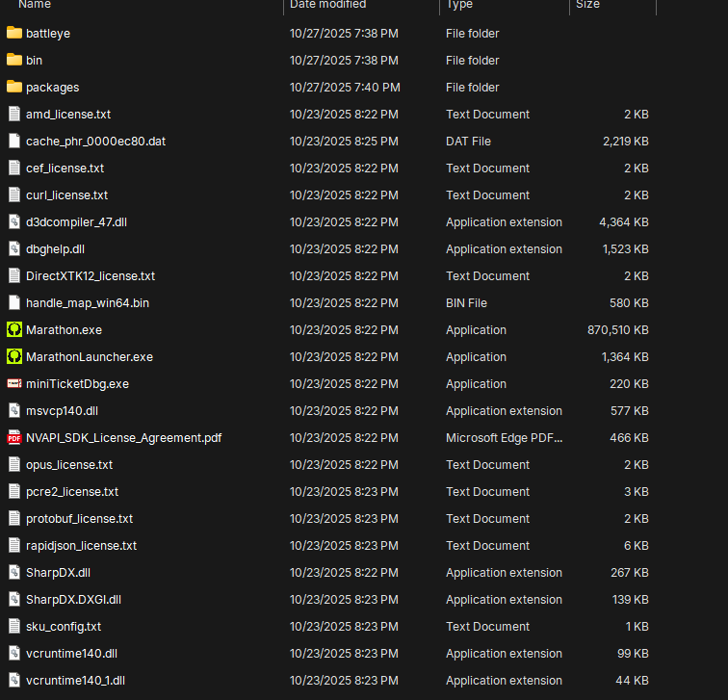Click the opus_license.txt document icon
The height and width of the screenshot is (700, 728).
pos(14,464)
